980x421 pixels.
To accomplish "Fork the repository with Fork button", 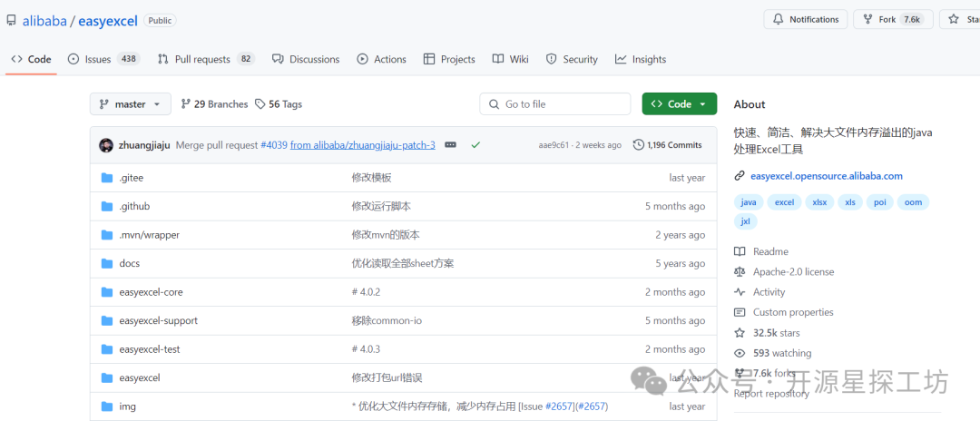I will [x=893, y=19].
